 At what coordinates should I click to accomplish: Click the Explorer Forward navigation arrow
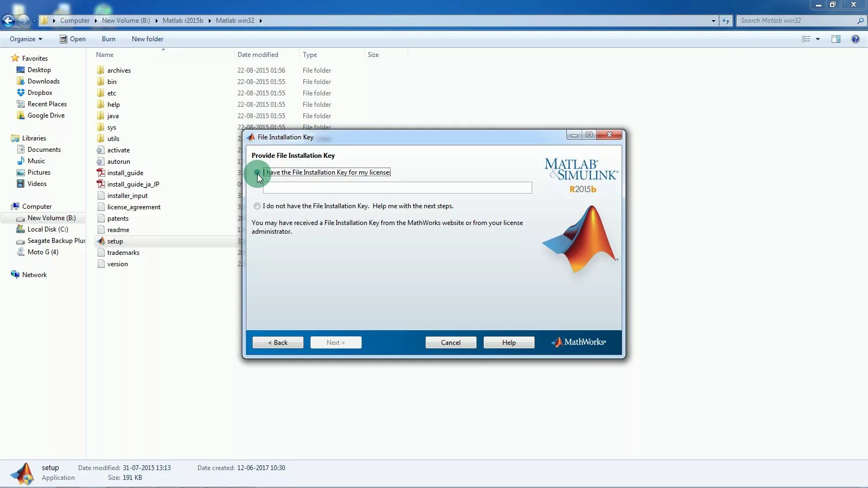(x=23, y=21)
